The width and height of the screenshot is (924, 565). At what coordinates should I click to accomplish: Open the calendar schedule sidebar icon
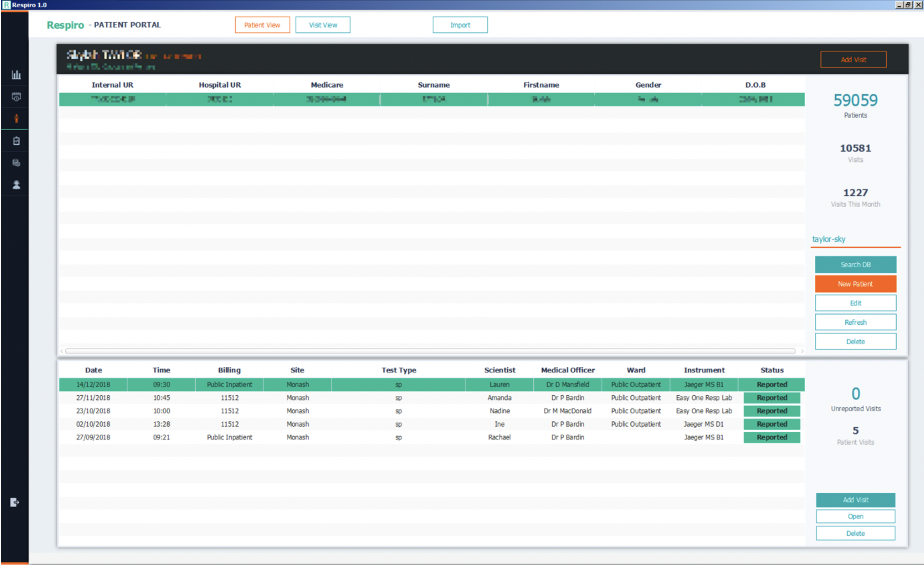pos(16,97)
